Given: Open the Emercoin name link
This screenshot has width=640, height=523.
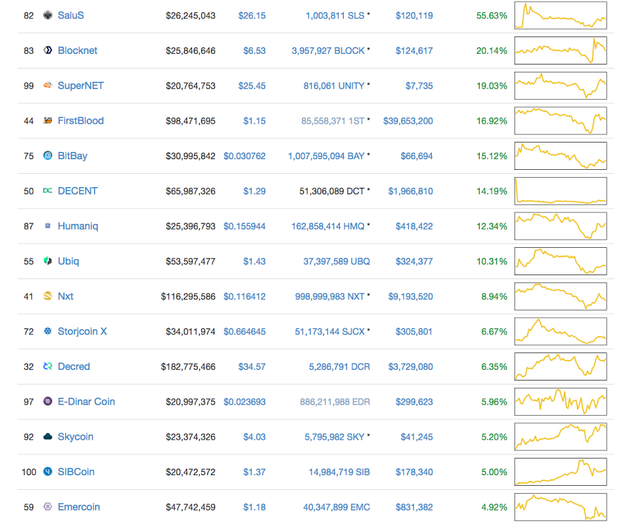Looking at the screenshot, I should (x=79, y=507).
